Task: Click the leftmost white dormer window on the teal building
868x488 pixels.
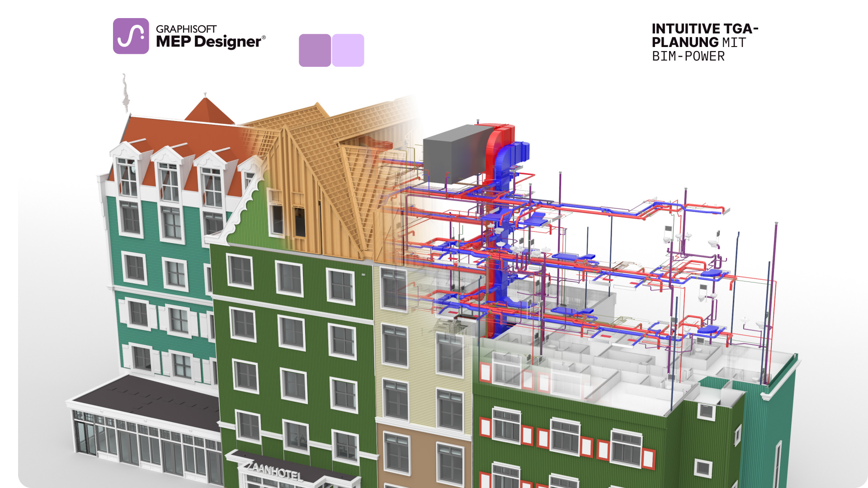Action: coord(127,176)
